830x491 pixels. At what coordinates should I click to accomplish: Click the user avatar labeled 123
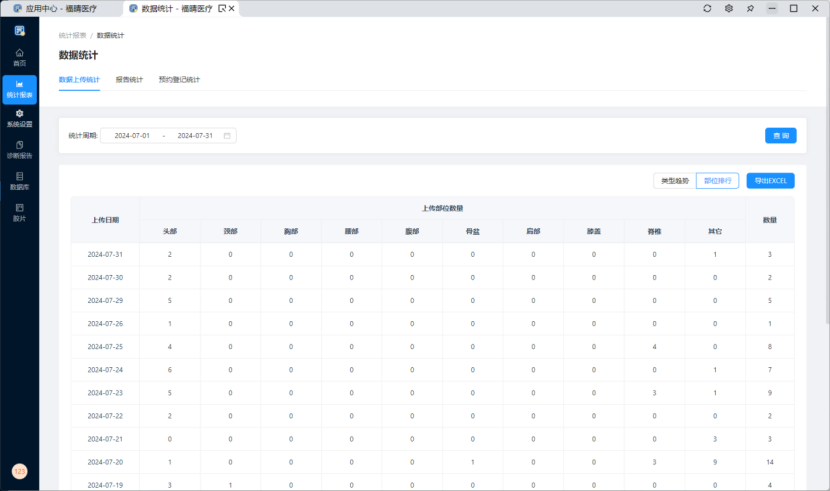click(x=19, y=471)
